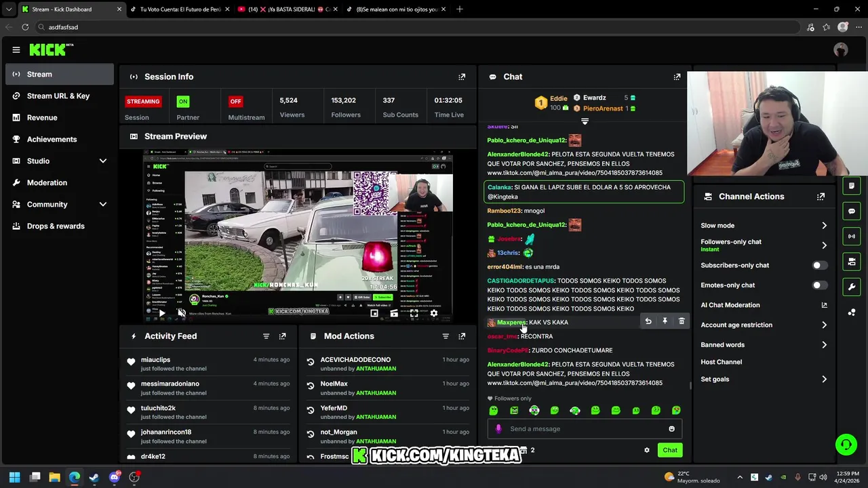Click the stream preview video thumbnail
Image resolution: width=868 pixels, height=488 pixels.
[298, 237]
